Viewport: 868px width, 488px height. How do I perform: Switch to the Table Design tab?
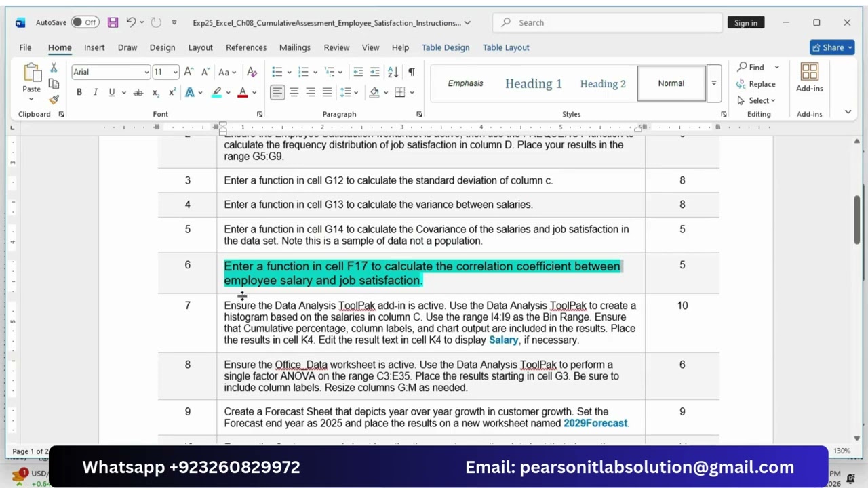coord(446,47)
